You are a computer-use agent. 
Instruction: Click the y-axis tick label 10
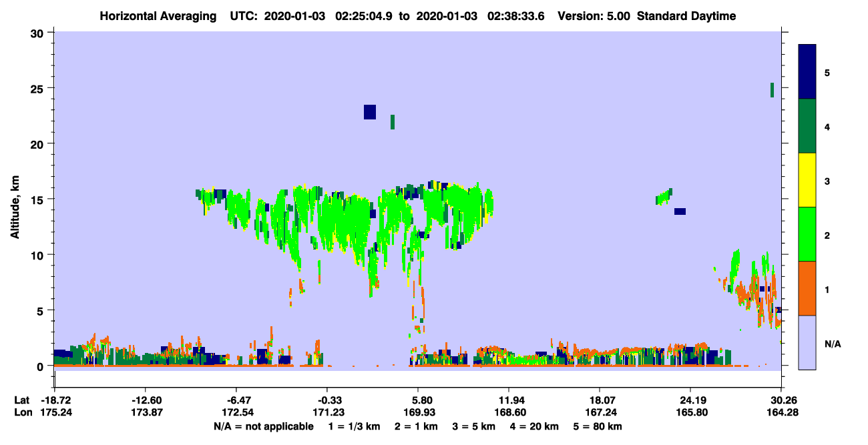[x=38, y=255]
